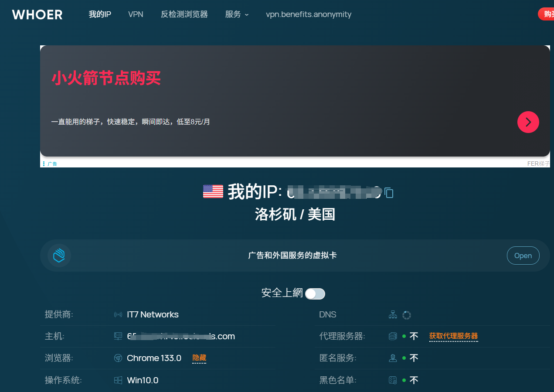Viewport: 554px width, 392px height.
Task: Click the FER梯子 ad label
Action: tap(539, 164)
